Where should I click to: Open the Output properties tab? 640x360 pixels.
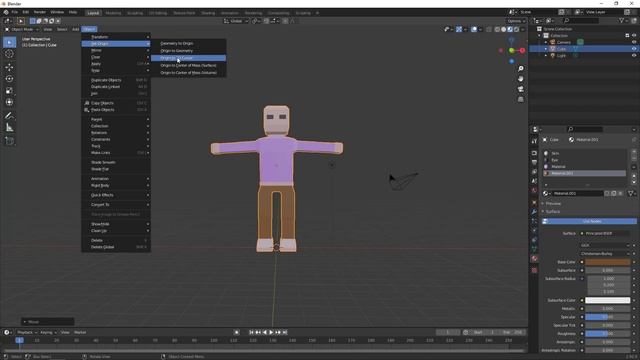click(x=534, y=162)
